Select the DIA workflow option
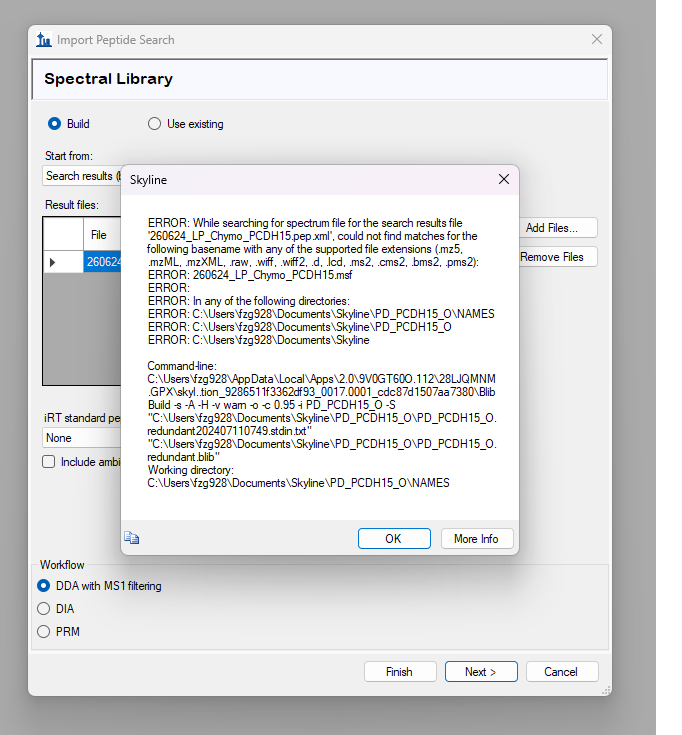This screenshot has width=682, height=735. [44, 608]
